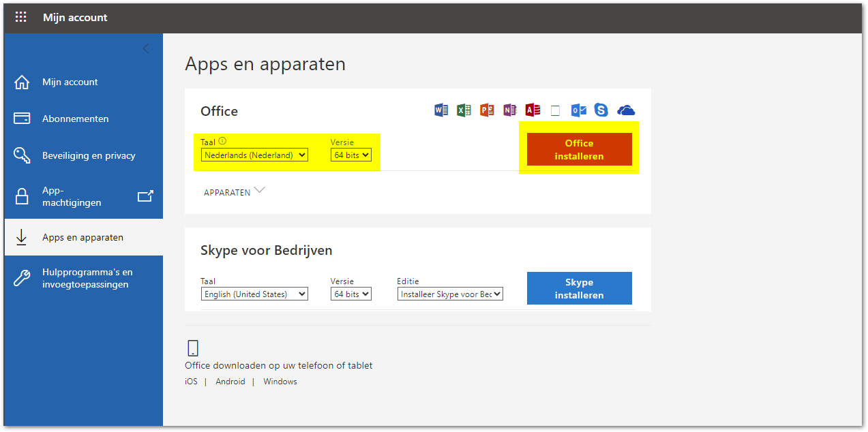Click the phone icon above Office downloaden
The image size is (868, 432).
point(193,348)
